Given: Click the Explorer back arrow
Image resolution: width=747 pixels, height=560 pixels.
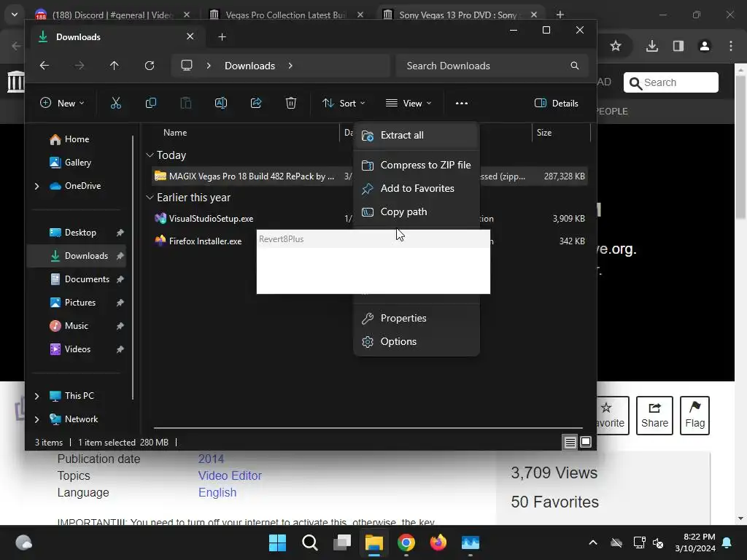Looking at the screenshot, I should tap(44, 65).
